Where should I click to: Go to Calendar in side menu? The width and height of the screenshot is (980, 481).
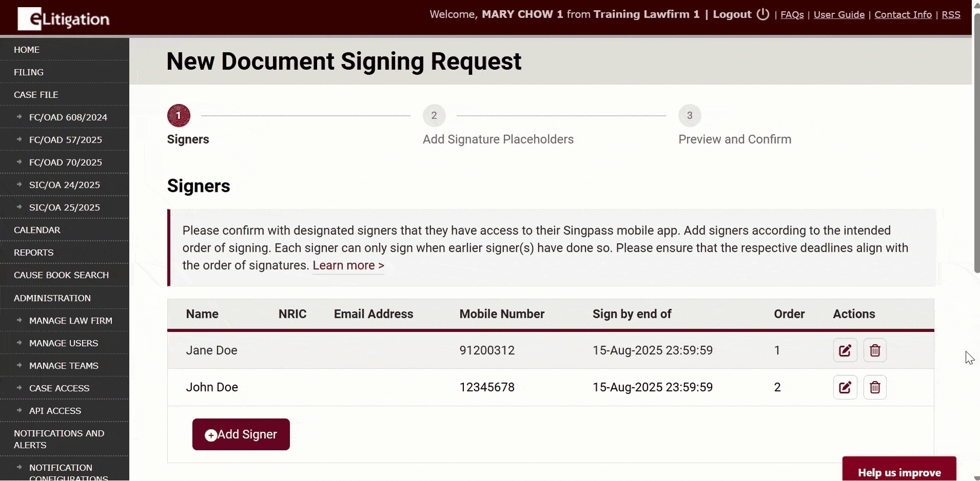coord(37,230)
